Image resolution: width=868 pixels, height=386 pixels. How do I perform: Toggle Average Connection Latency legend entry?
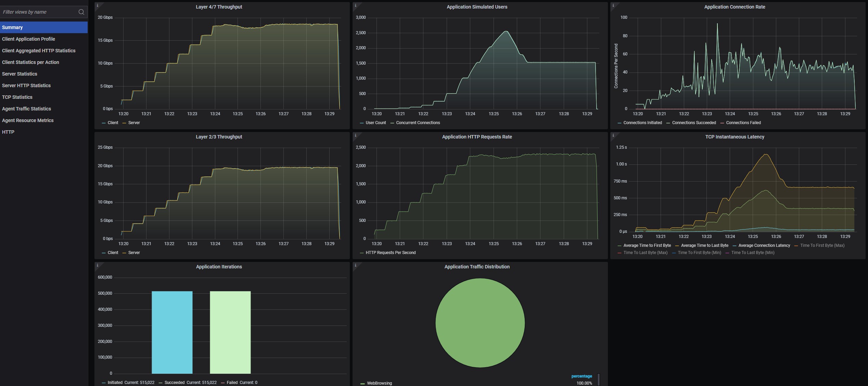pyautogui.click(x=764, y=245)
